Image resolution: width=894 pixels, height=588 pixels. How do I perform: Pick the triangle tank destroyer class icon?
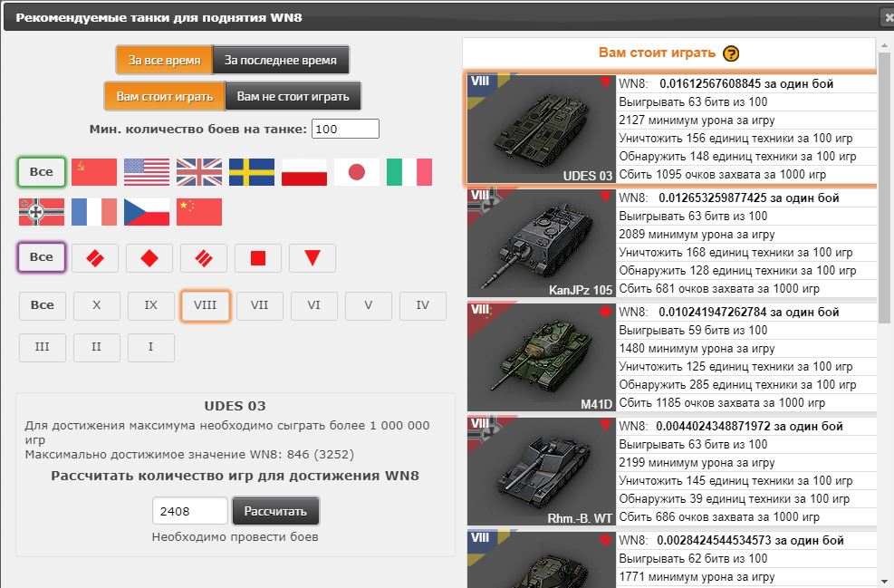[312, 258]
